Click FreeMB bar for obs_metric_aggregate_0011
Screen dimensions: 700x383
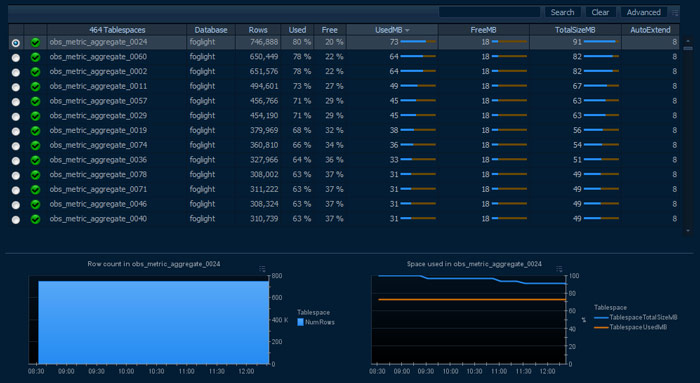[509, 86]
